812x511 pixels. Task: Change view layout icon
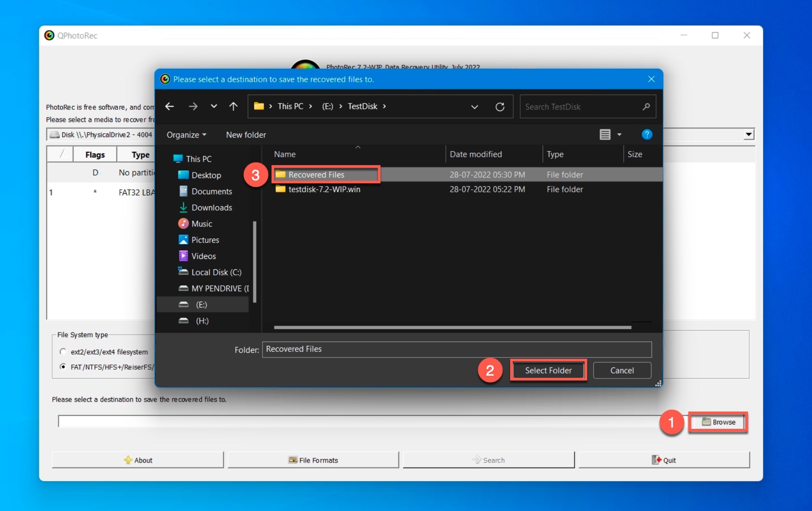605,135
